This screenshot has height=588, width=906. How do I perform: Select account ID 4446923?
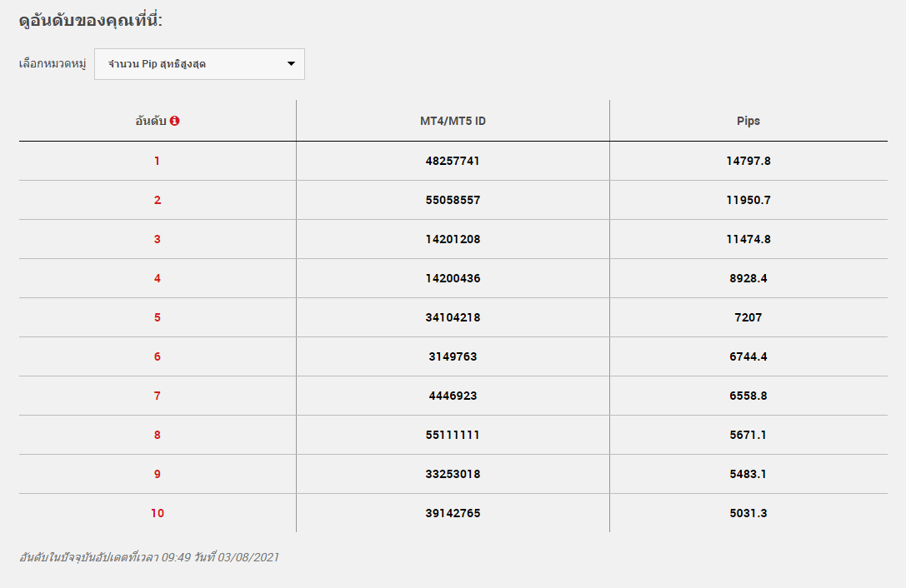tap(453, 396)
